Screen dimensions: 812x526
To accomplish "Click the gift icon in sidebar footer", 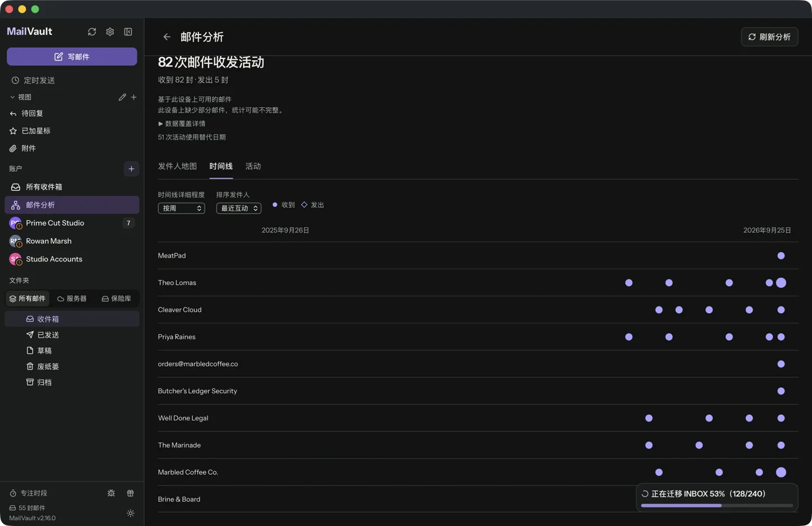I will click(130, 493).
